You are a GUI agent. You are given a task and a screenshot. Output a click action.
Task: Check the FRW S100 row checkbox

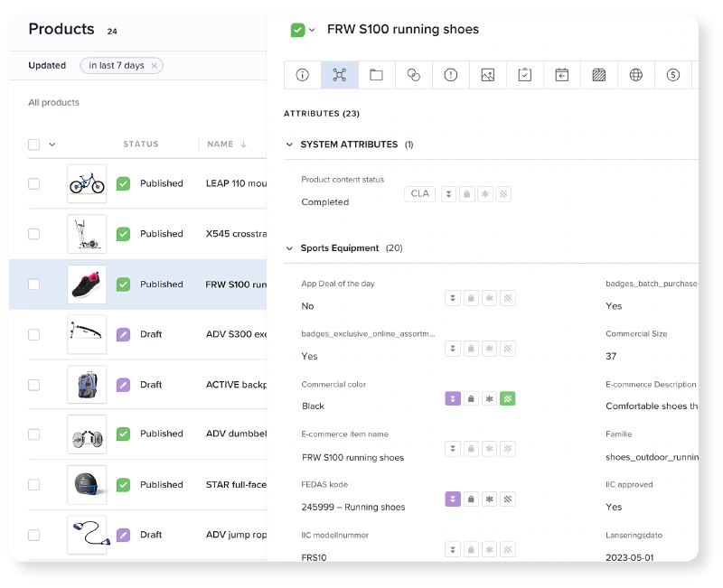coord(33,284)
